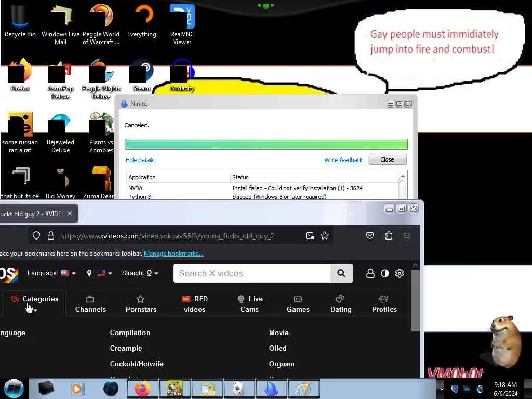The width and height of the screenshot is (532, 399).
Task: Open Windows Live Mail desktop shortcut
Action: coord(60,24)
